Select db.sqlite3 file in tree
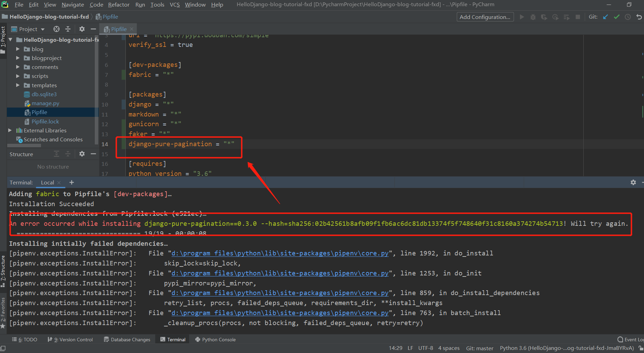This screenshot has width=644, height=353. [x=44, y=94]
